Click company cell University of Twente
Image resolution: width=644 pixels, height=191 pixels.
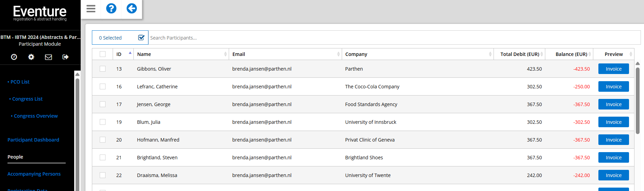pos(368,175)
